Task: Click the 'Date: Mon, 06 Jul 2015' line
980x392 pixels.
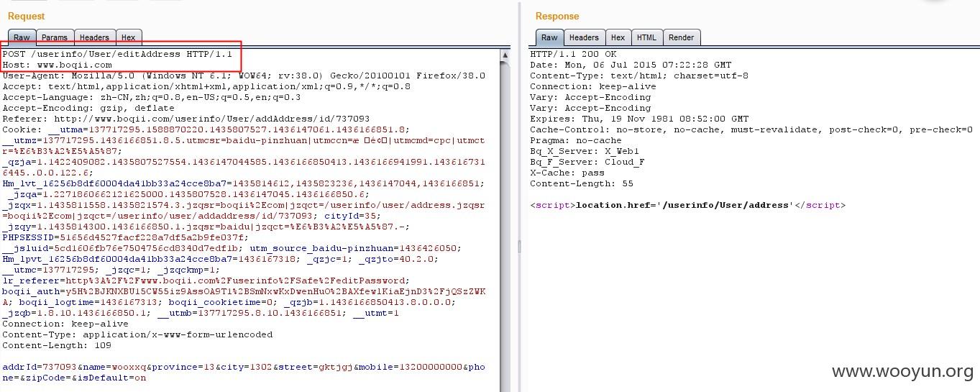Action: click(x=631, y=65)
